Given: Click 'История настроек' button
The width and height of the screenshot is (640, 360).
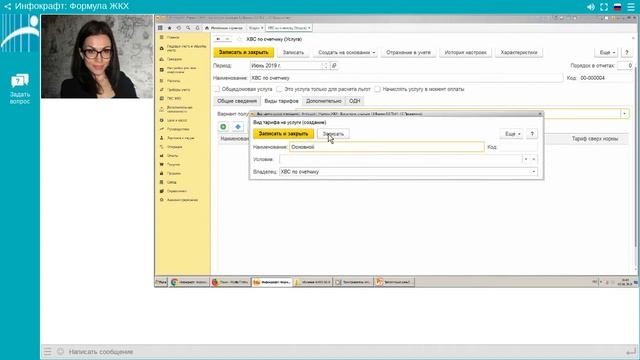Looking at the screenshot, I should [465, 52].
